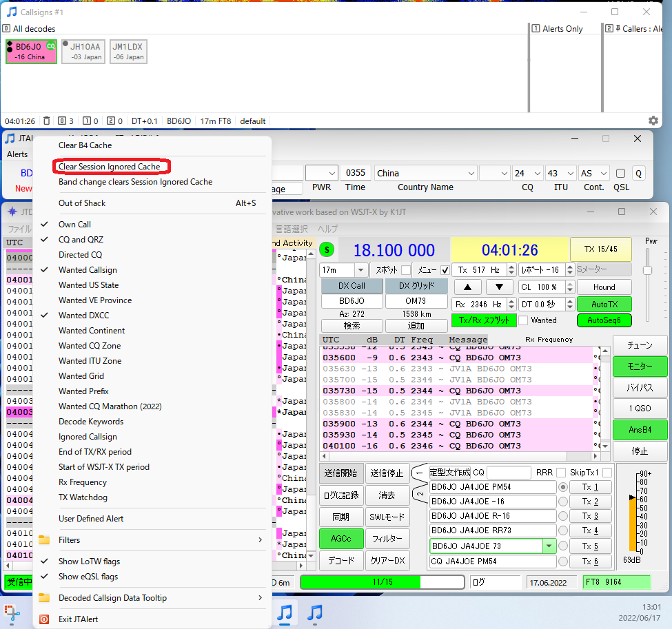
Task: Click the audio level meter
Action: click(x=633, y=512)
